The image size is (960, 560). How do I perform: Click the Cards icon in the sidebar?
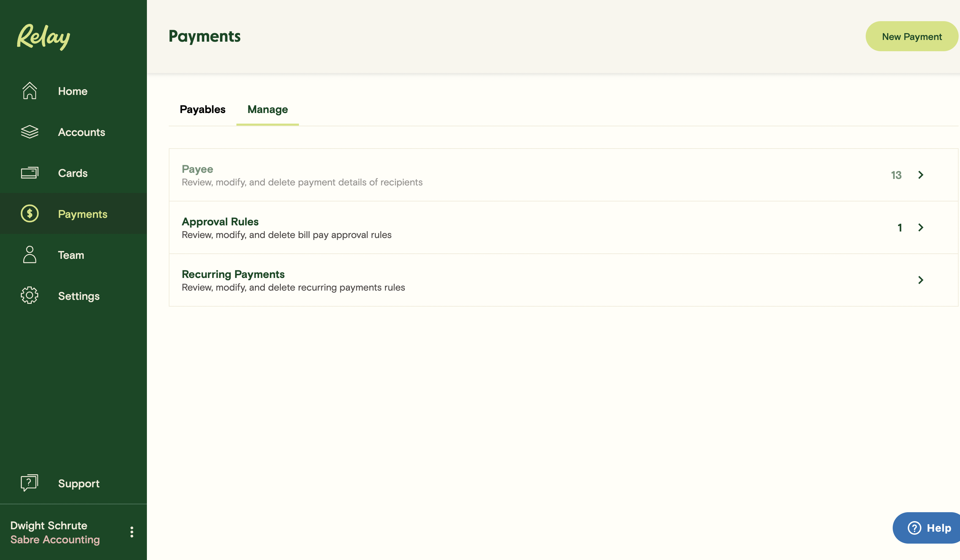click(29, 173)
